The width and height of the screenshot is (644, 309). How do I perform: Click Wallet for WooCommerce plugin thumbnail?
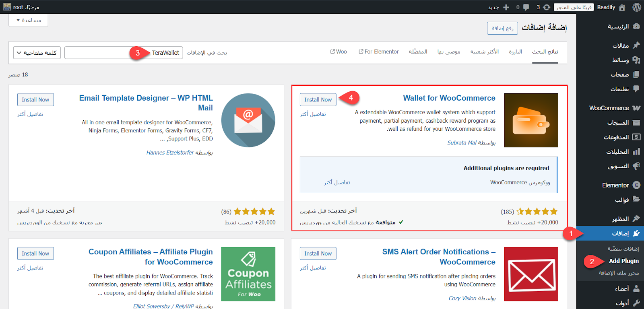(531, 120)
